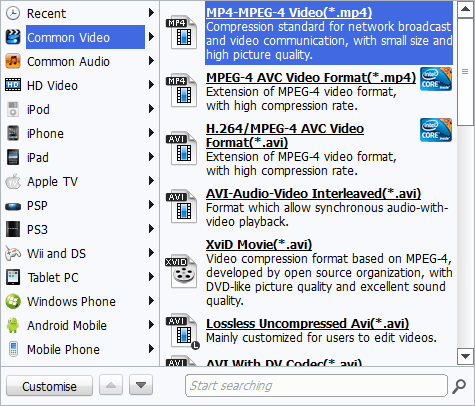
Task: Click the Windows Phone logo icon
Action: tap(13, 301)
